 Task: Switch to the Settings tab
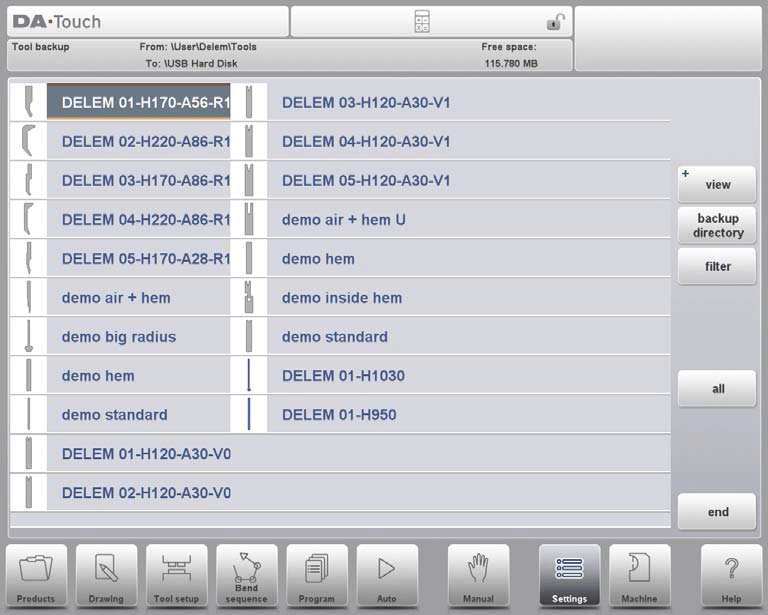click(x=569, y=575)
